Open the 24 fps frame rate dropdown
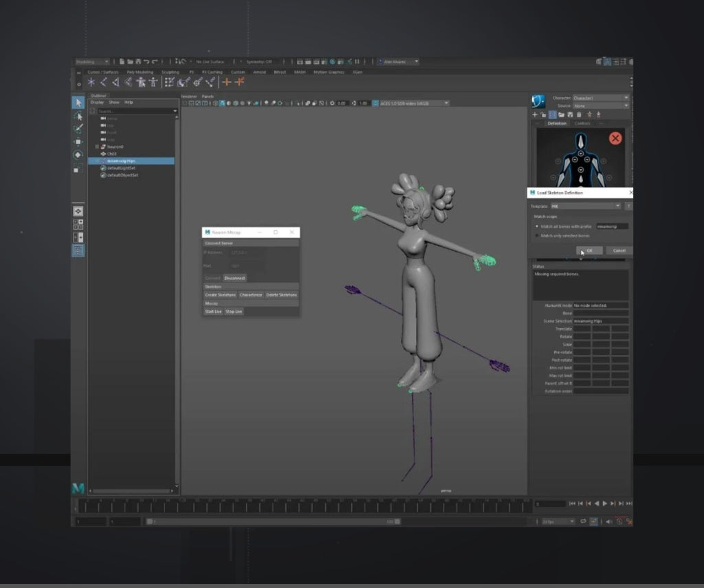The height and width of the screenshot is (588, 704). point(558,521)
